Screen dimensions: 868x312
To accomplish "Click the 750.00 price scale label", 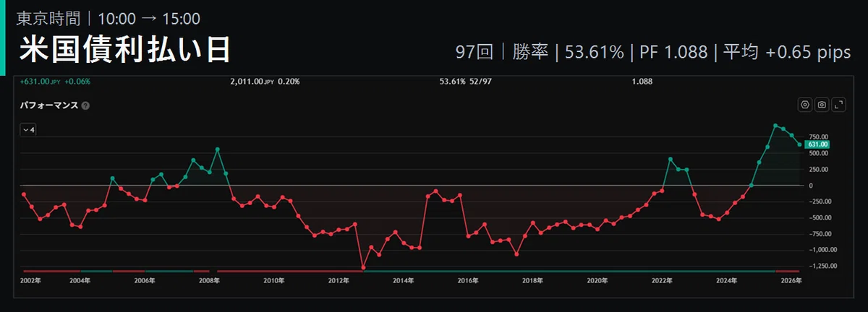I will coord(818,136).
